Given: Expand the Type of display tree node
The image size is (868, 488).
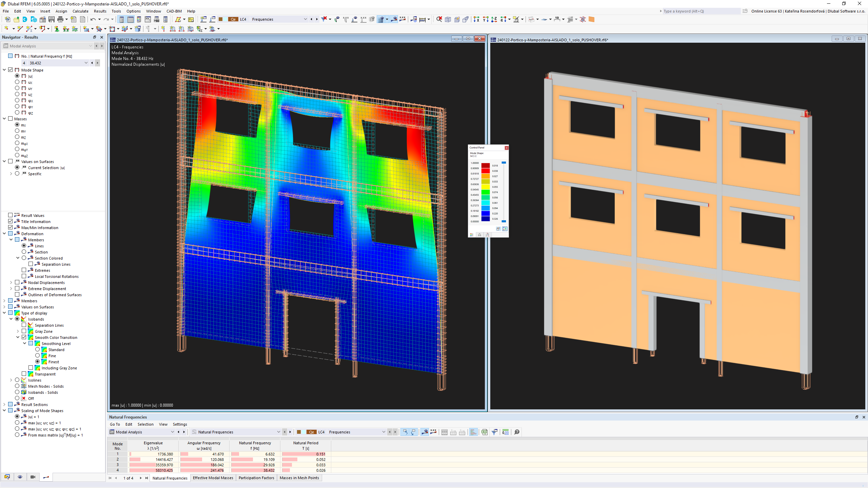Looking at the screenshot, I should point(4,313).
